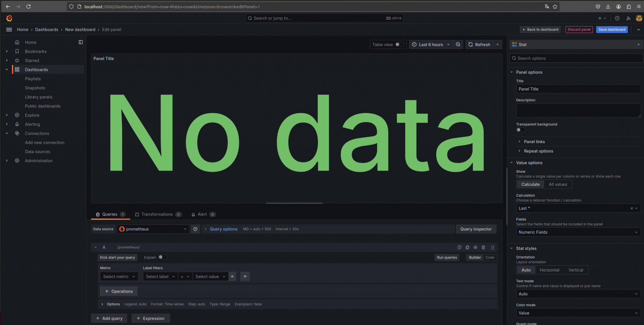644x325 pixels.
Task: Remove label filter with X icon
Action: tap(232, 277)
